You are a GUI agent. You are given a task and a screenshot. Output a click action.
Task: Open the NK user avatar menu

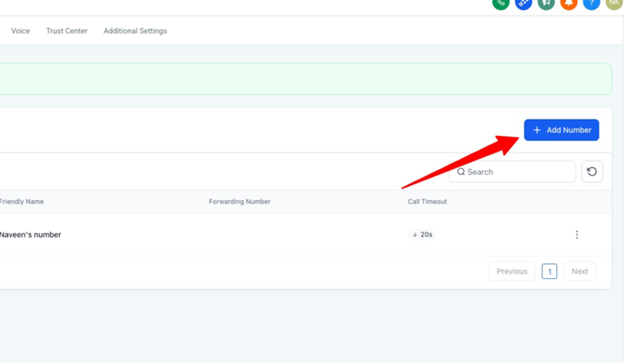point(614,3)
